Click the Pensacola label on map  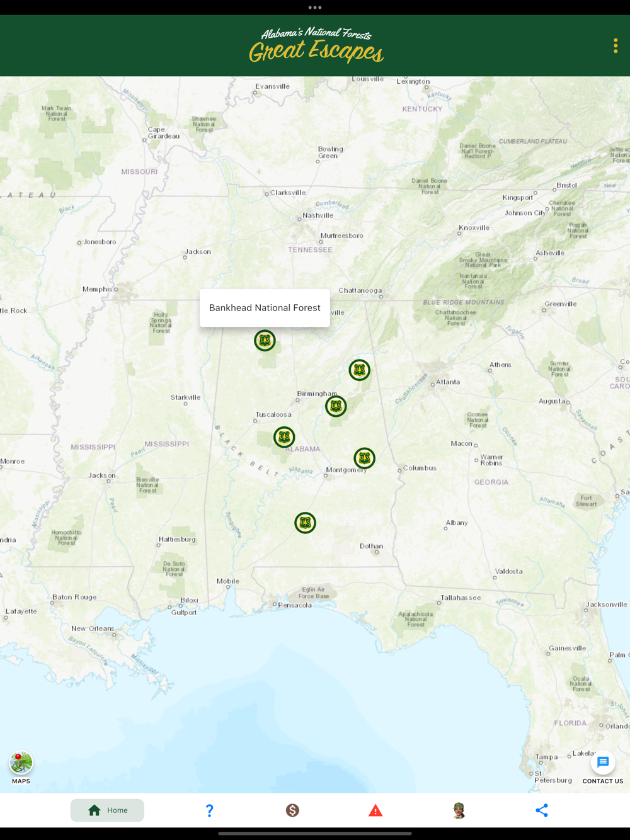295,605
